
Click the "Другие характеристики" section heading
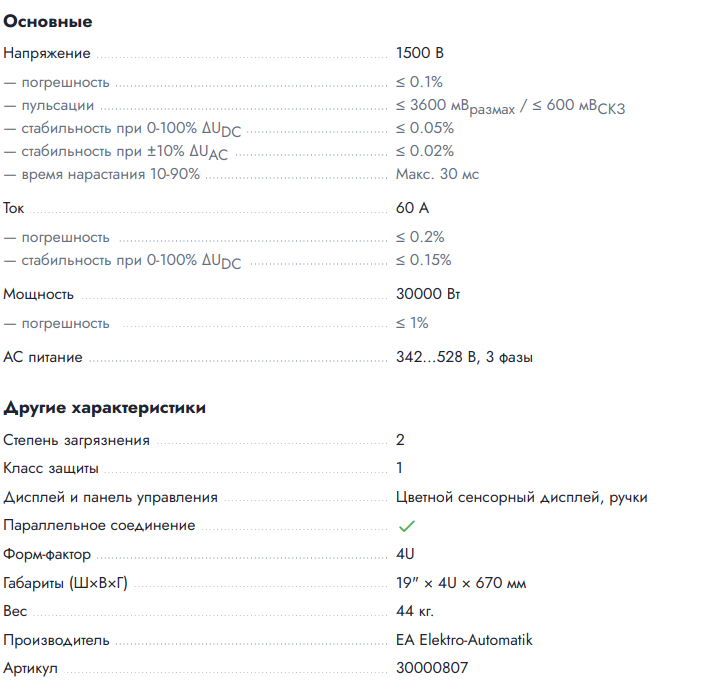click(105, 408)
